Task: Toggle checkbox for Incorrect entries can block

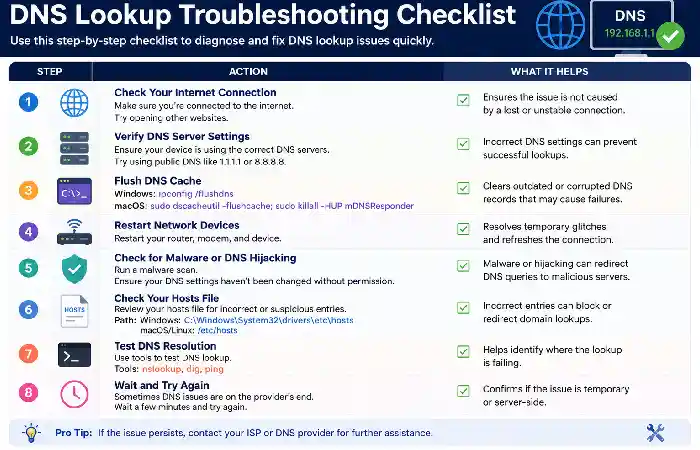Action: click(x=463, y=308)
